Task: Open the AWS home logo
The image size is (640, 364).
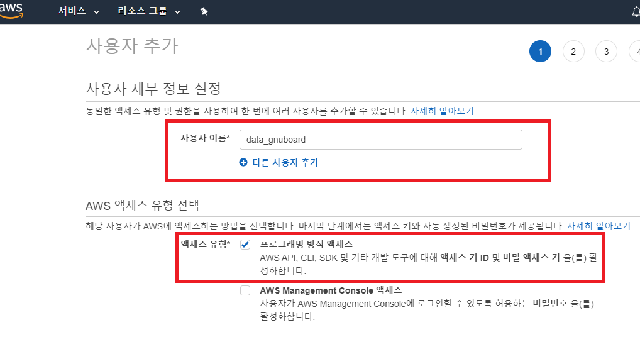Action: click(x=11, y=11)
